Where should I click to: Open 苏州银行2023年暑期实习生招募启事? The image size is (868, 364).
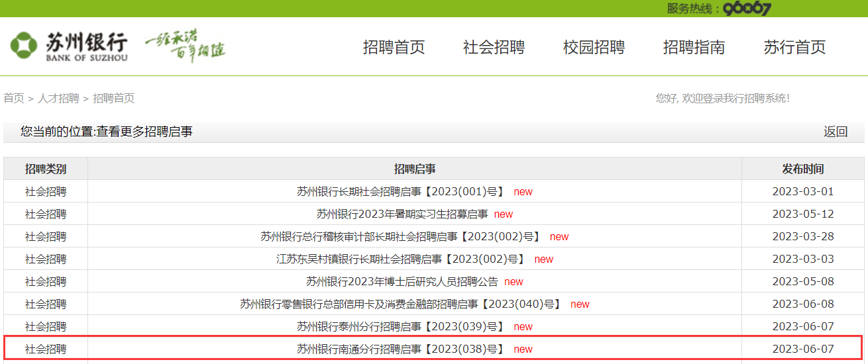pyautogui.click(x=402, y=214)
